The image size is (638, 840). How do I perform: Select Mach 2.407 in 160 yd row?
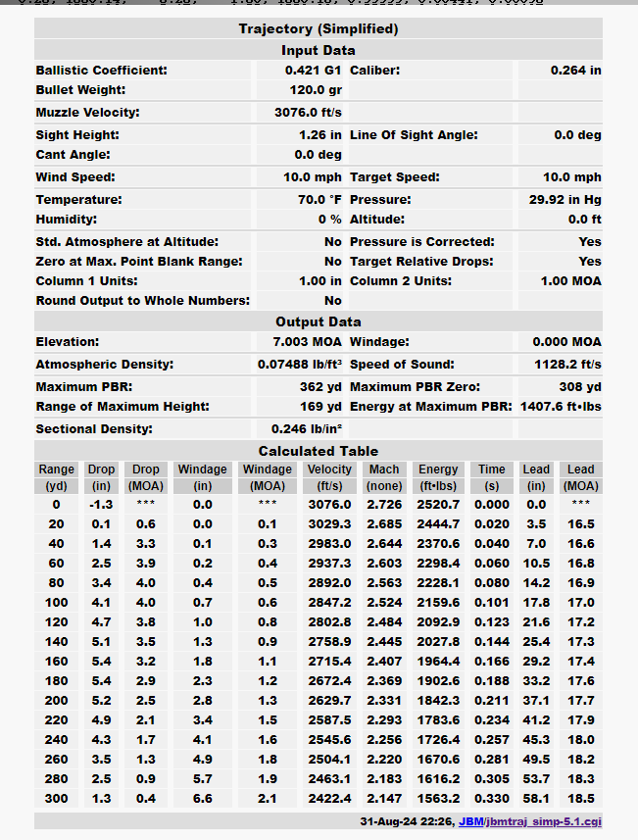click(x=384, y=662)
